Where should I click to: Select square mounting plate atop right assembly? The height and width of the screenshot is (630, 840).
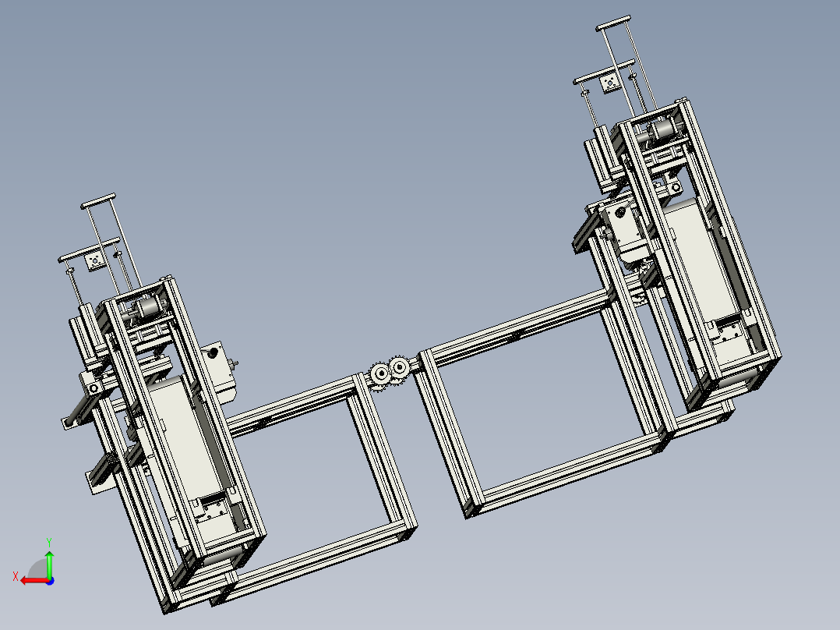pos(609,83)
